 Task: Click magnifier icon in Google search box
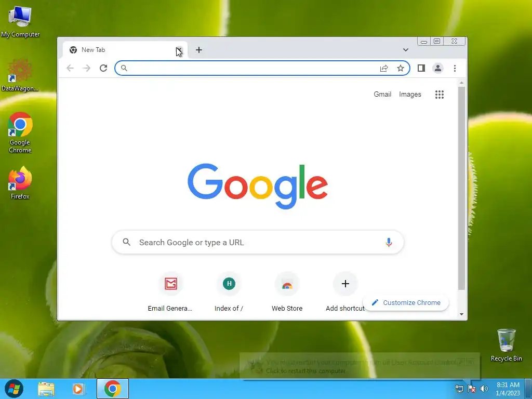[127, 242]
